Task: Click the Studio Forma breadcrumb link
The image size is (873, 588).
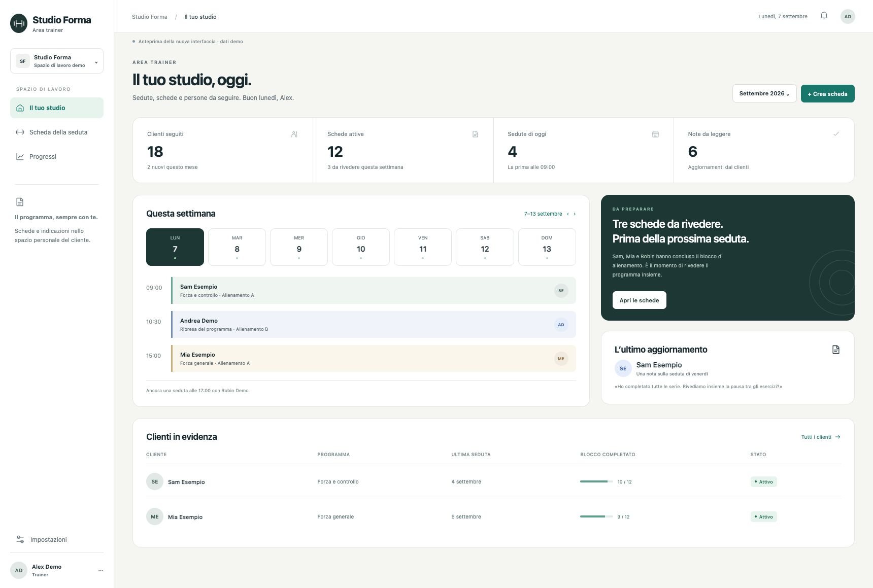Action: (149, 17)
